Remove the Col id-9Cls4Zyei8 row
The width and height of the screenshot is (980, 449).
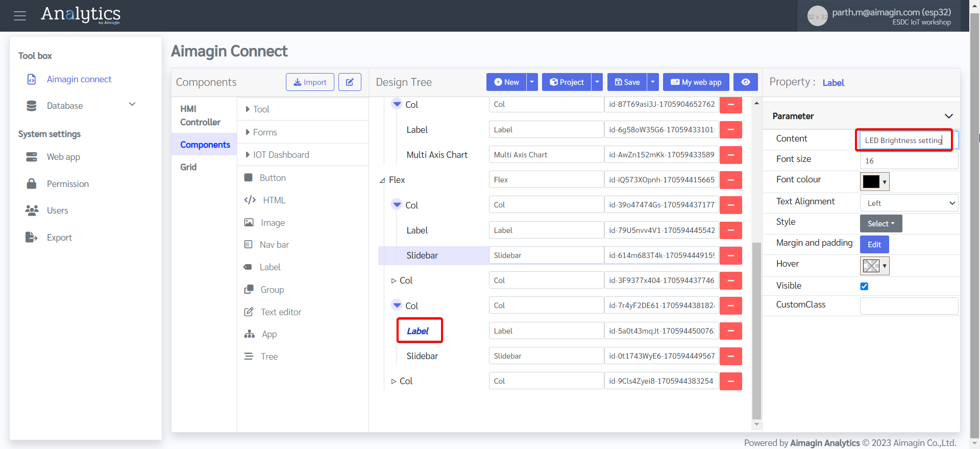[731, 381]
